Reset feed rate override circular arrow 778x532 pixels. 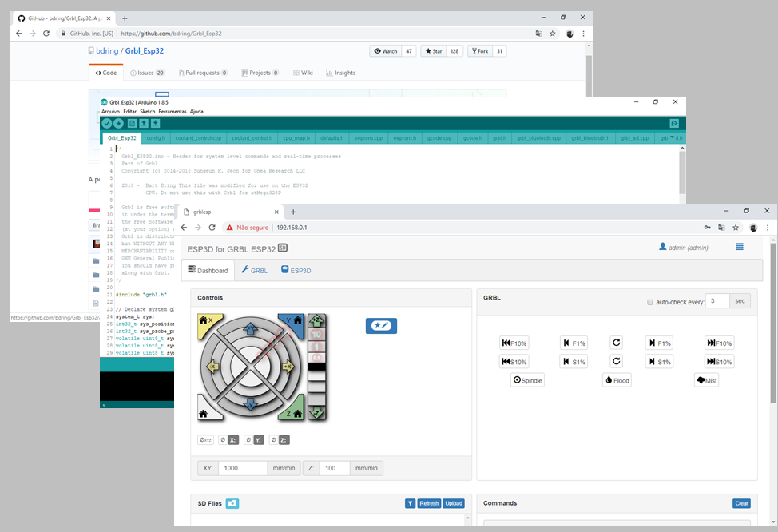coord(616,343)
